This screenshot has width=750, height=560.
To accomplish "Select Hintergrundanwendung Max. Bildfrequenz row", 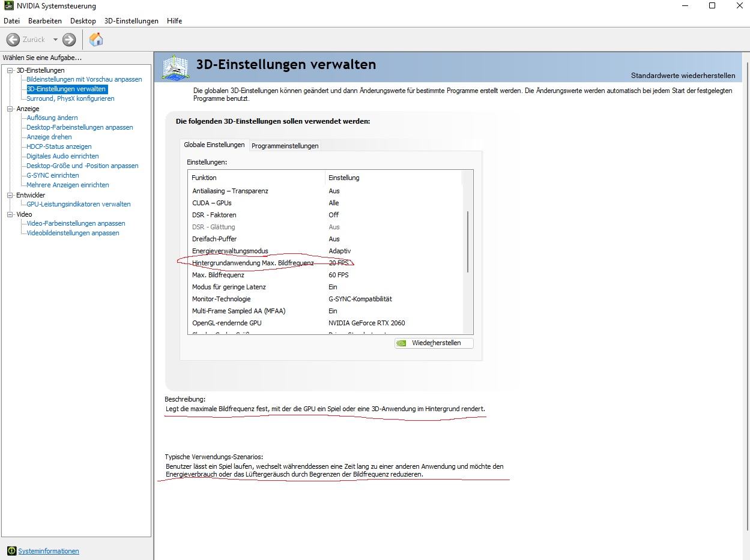I will 325,263.
